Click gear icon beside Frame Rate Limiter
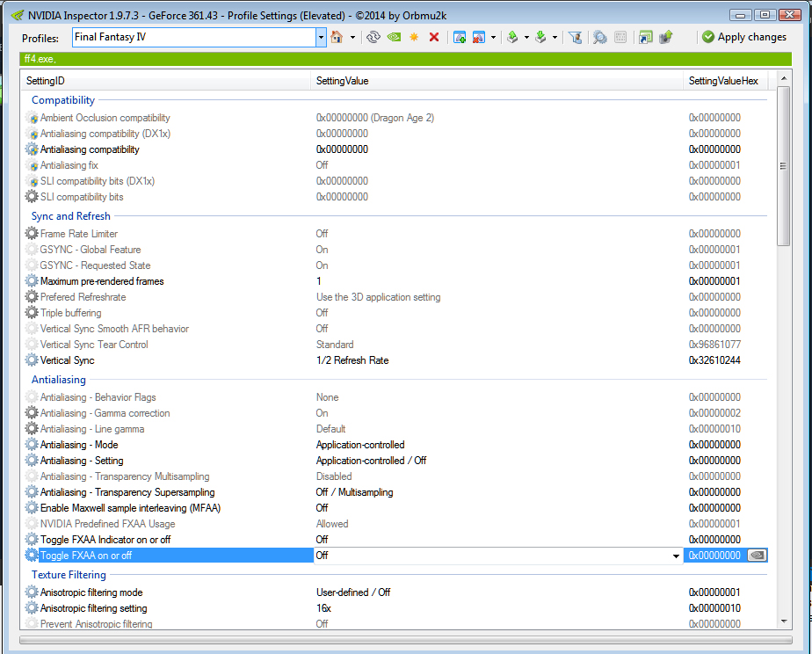812x654 pixels. coord(32,234)
